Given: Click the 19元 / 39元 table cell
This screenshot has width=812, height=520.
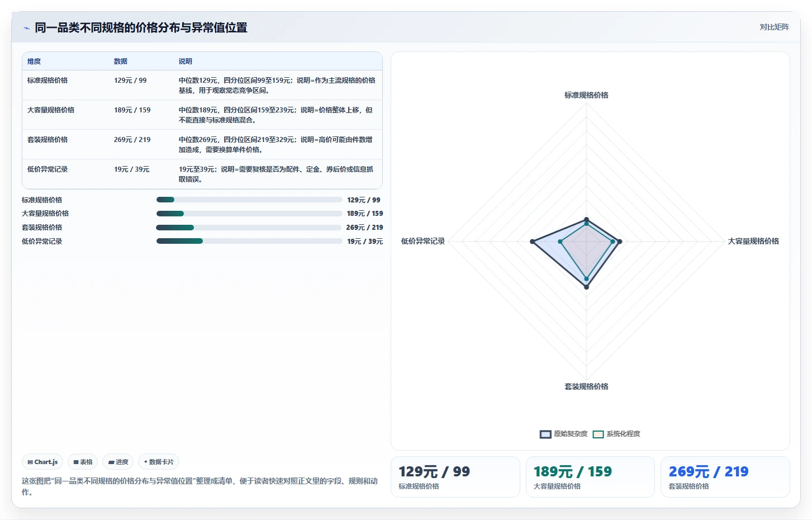Looking at the screenshot, I should (132, 169).
